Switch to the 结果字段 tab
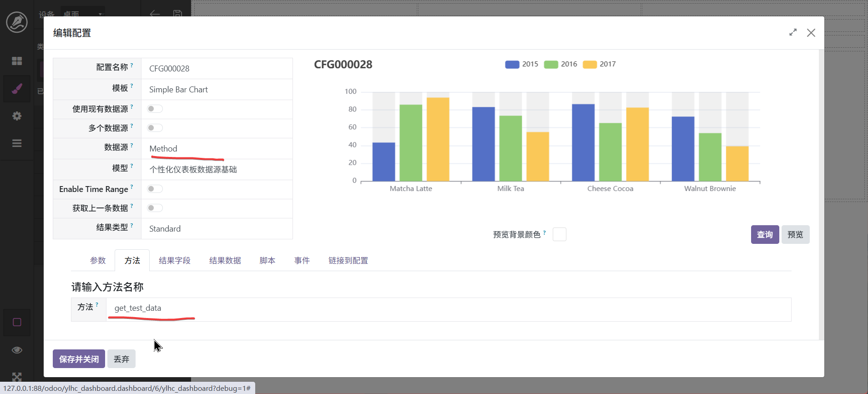868x394 pixels. [x=174, y=261]
